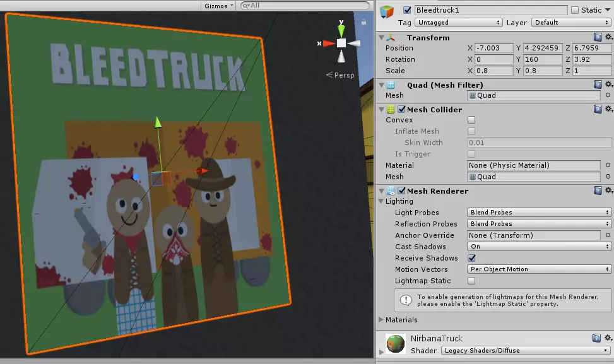614x364 pixels.
Task: Click the Rotation Y field showing 160
Action: 543,59
